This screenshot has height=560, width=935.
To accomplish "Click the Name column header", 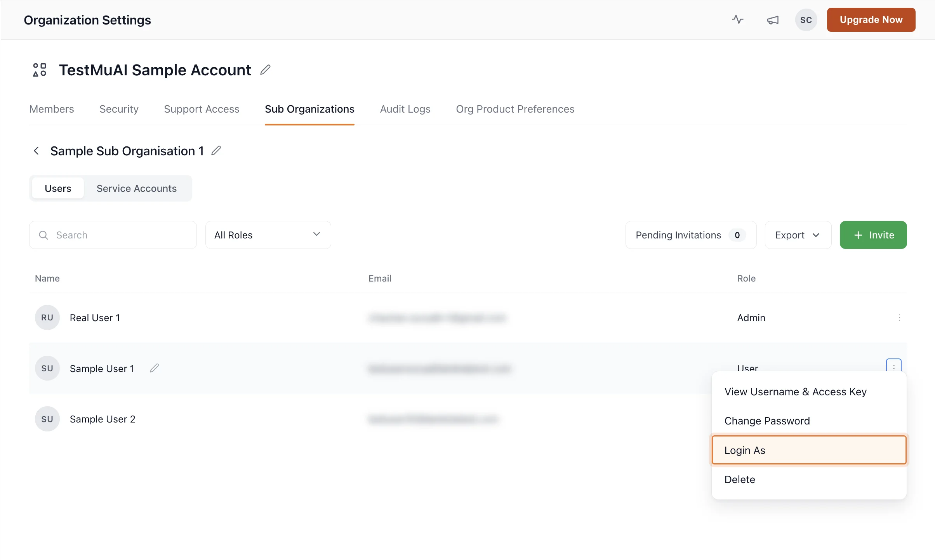I will (47, 278).
